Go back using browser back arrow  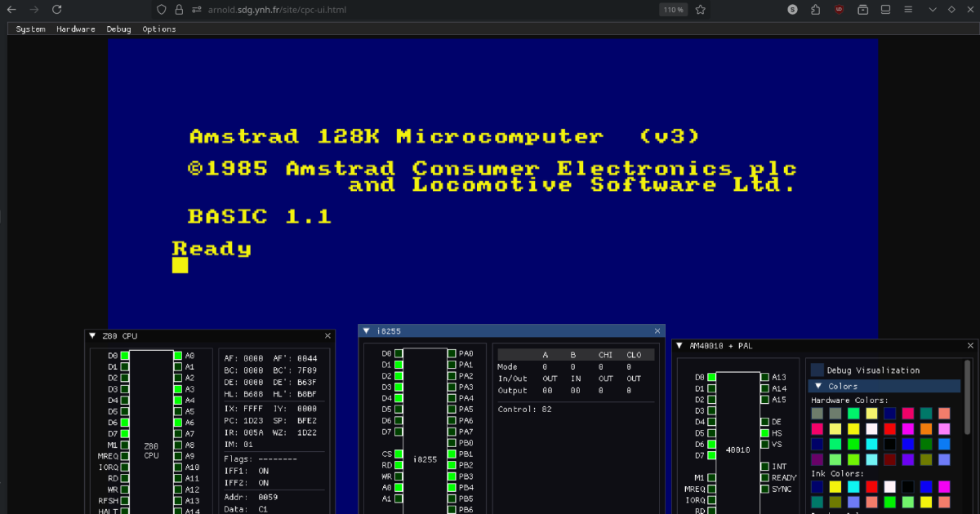coord(12,10)
